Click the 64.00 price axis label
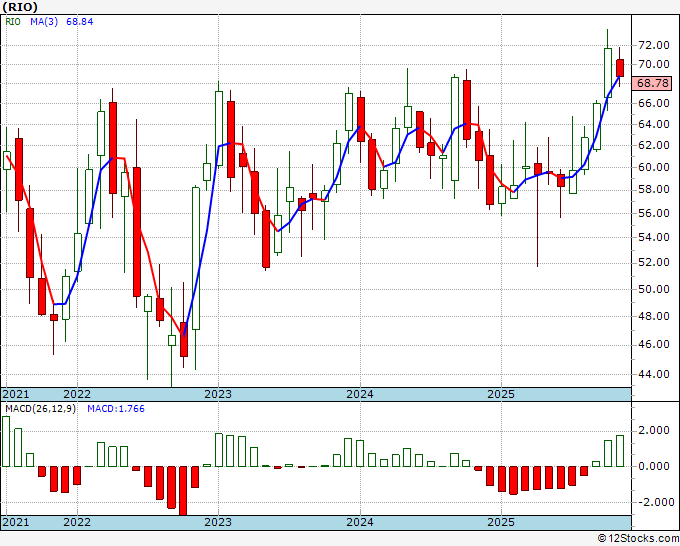 [x=654, y=124]
